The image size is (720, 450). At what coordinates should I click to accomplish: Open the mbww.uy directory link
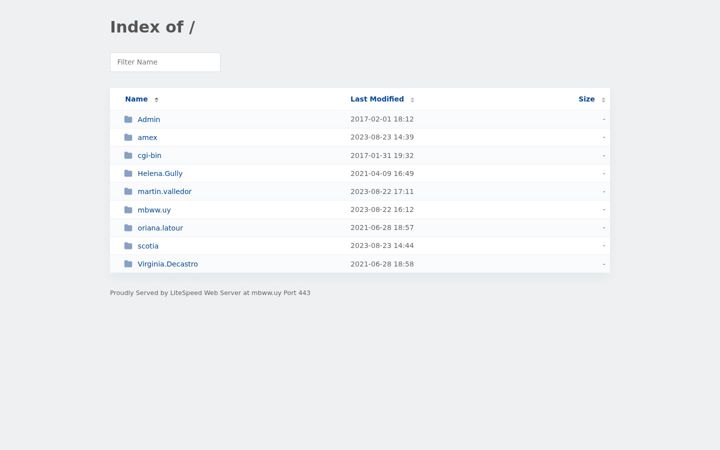[x=154, y=210]
